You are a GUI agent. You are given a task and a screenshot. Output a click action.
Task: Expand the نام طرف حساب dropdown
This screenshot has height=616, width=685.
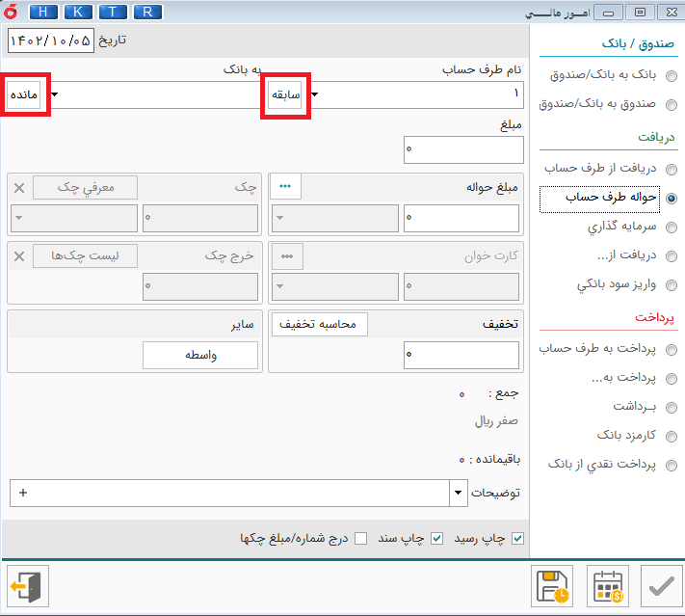pos(315,94)
